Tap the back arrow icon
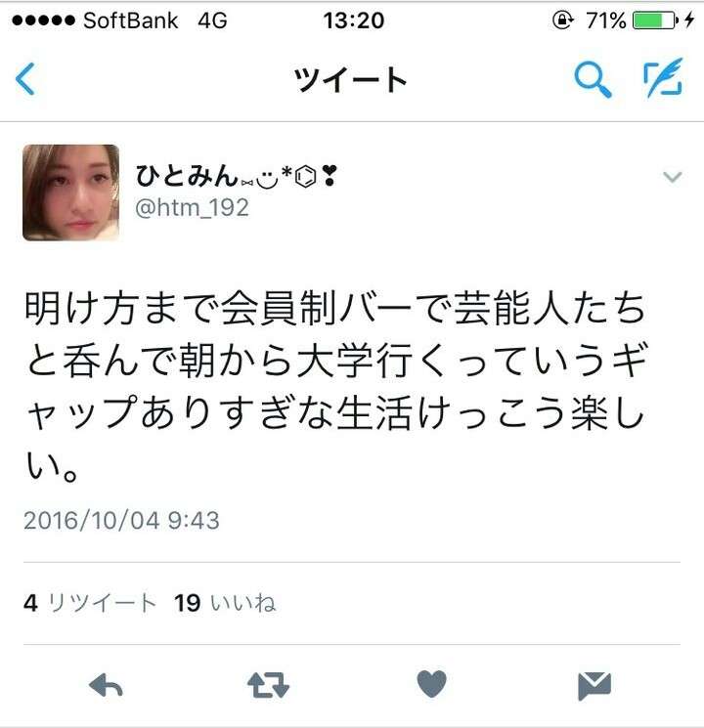 (x=25, y=79)
